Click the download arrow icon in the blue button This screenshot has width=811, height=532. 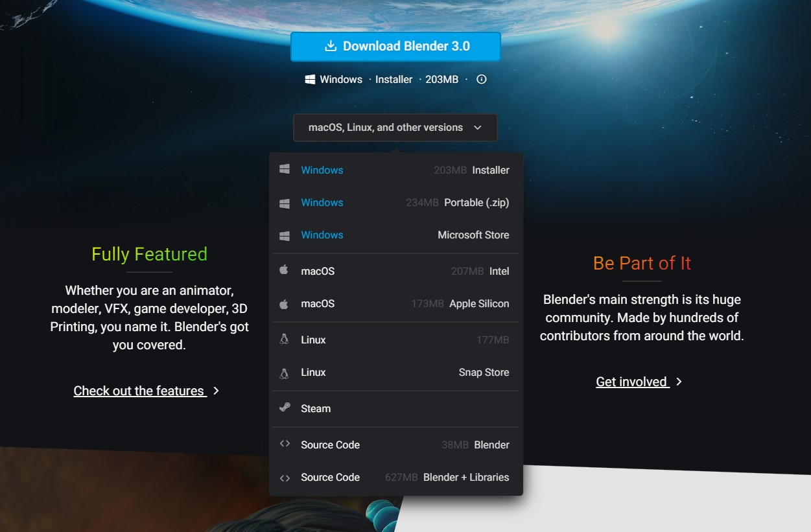(331, 46)
